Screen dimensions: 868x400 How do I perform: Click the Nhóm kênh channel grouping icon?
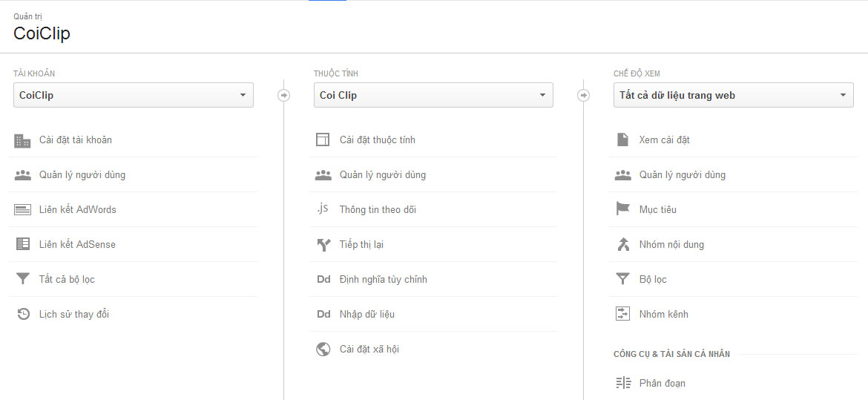click(622, 314)
